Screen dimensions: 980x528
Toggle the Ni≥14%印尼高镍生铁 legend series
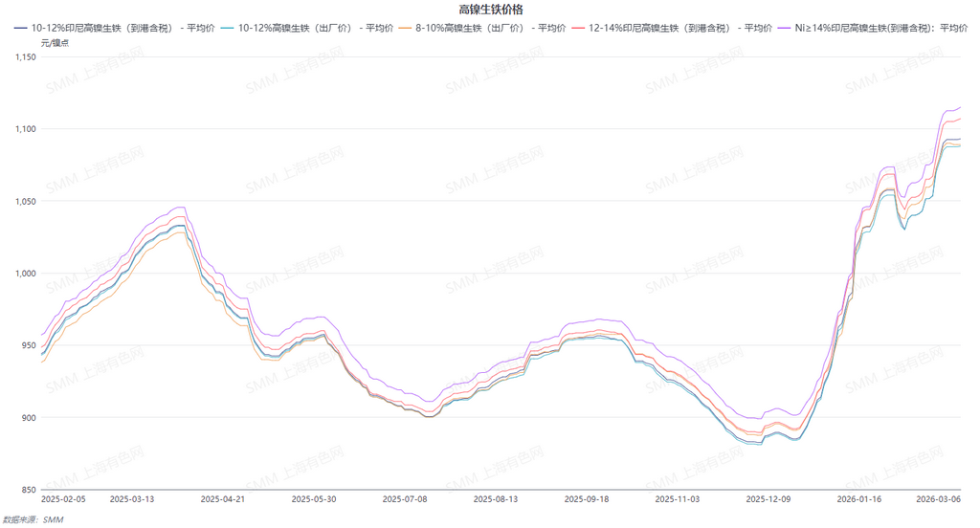point(873,28)
